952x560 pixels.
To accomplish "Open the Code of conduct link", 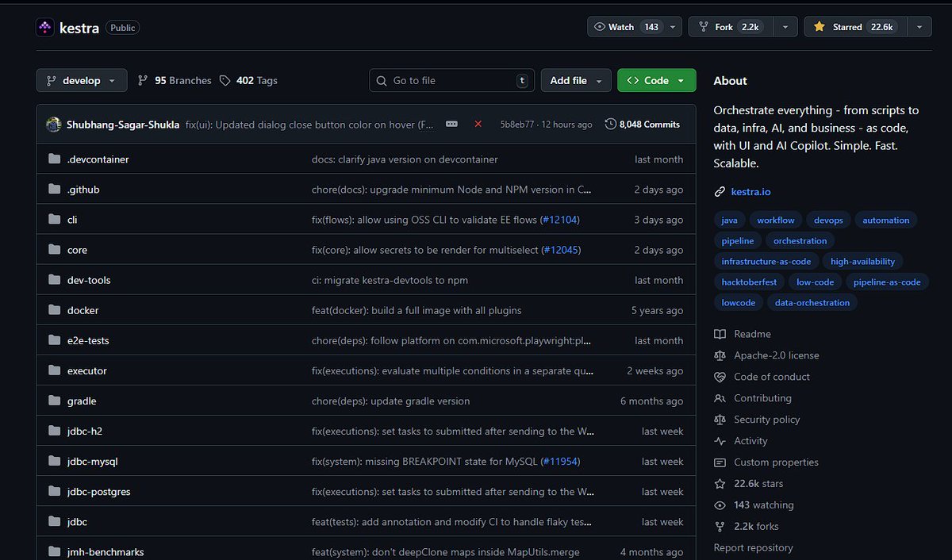I will click(x=771, y=377).
